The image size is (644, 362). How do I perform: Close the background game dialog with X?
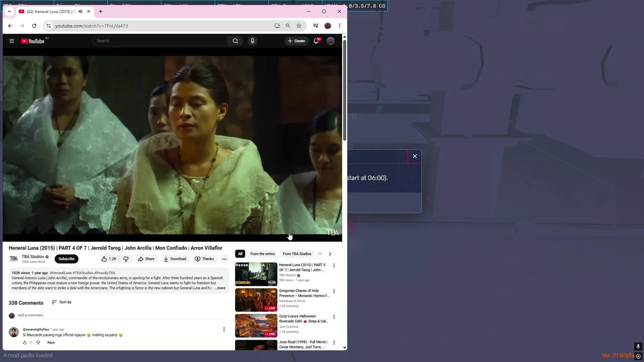click(x=415, y=156)
